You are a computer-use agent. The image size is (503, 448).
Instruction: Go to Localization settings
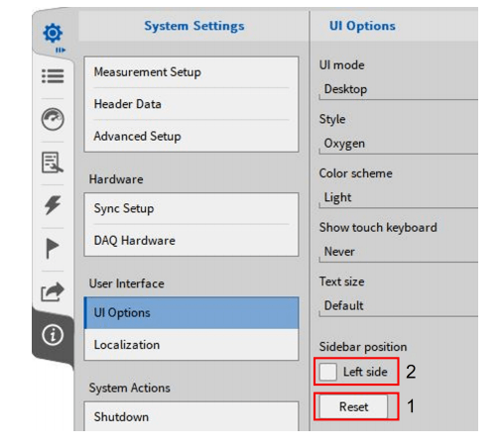point(191,345)
